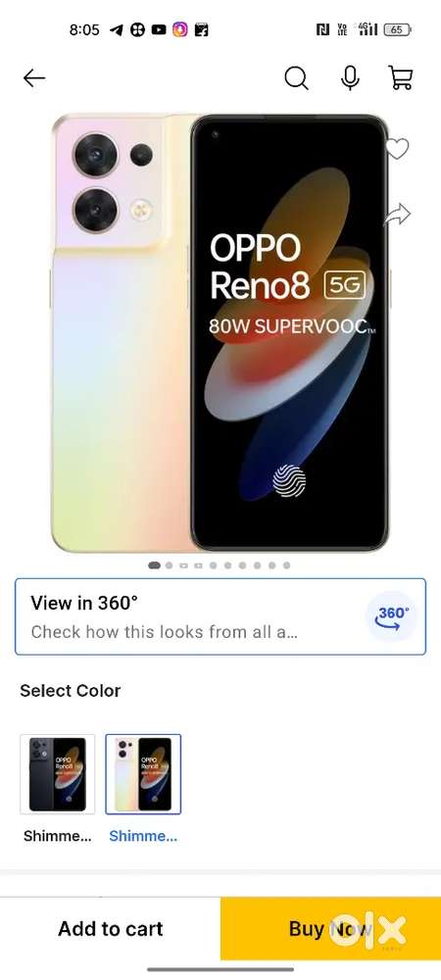
Task: Open the shopping cart icon
Action: pyautogui.click(x=401, y=78)
